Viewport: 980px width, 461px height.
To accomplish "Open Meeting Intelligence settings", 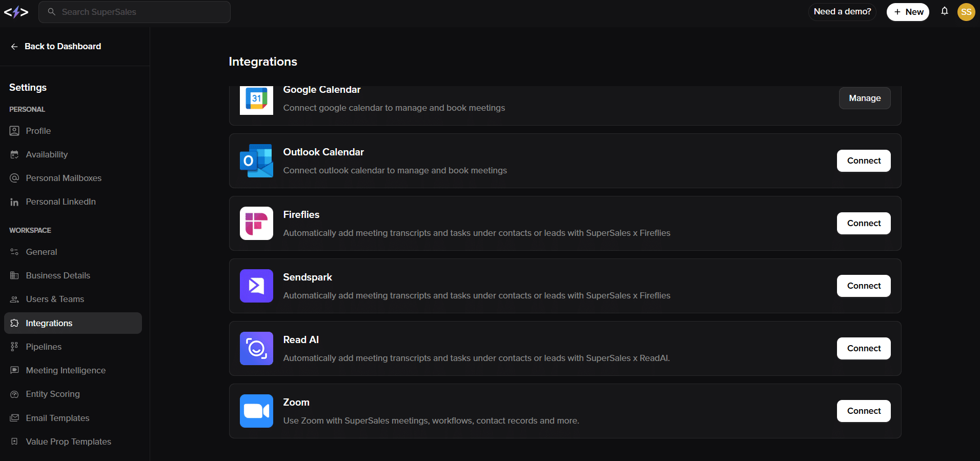I will click(x=66, y=371).
